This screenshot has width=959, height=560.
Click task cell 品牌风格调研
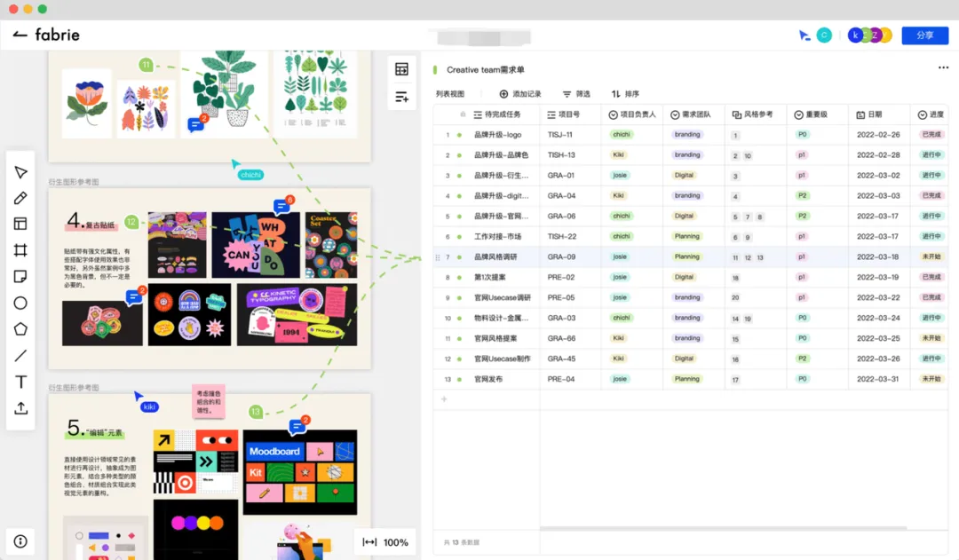coord(495,256)
